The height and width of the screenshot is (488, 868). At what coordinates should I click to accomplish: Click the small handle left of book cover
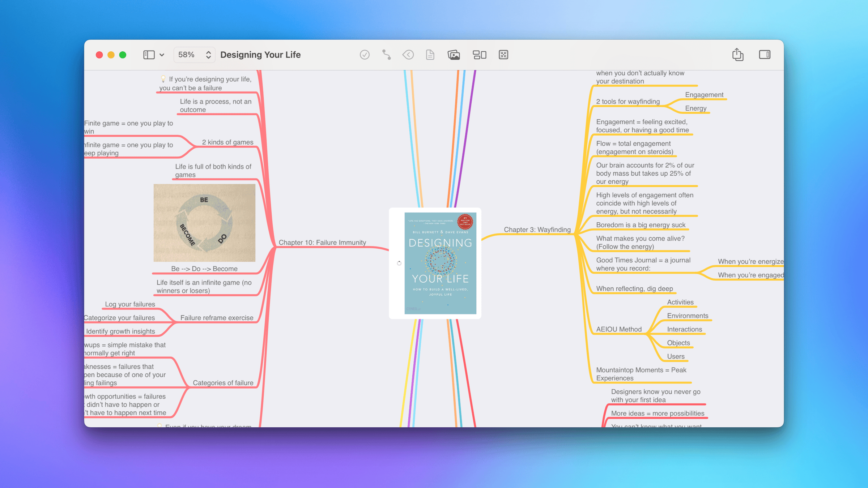[x=399, y=263]
